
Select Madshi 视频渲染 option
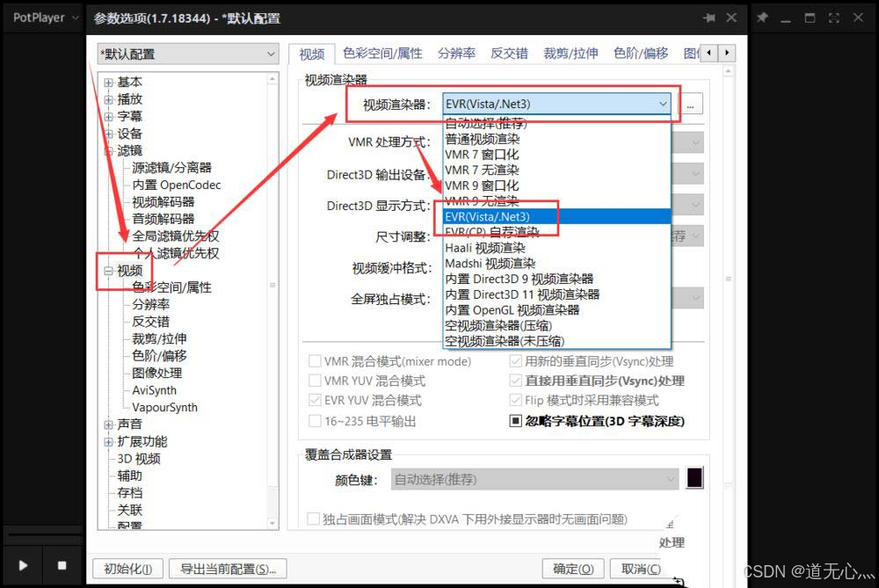pos(556,264)
